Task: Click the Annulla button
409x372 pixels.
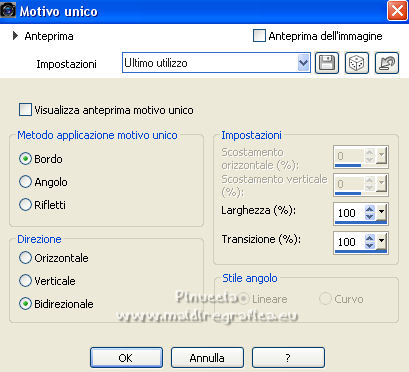Action: tap(207, 358)
